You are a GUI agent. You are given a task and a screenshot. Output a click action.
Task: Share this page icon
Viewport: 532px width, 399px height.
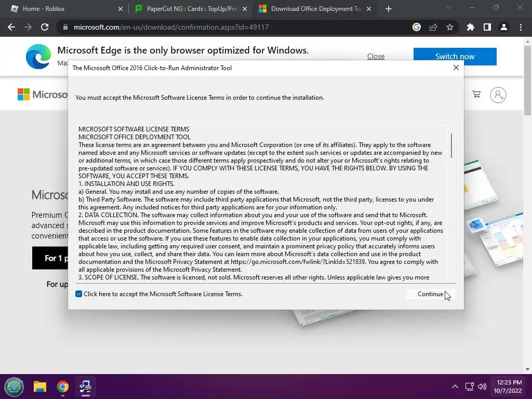[433, 27]
